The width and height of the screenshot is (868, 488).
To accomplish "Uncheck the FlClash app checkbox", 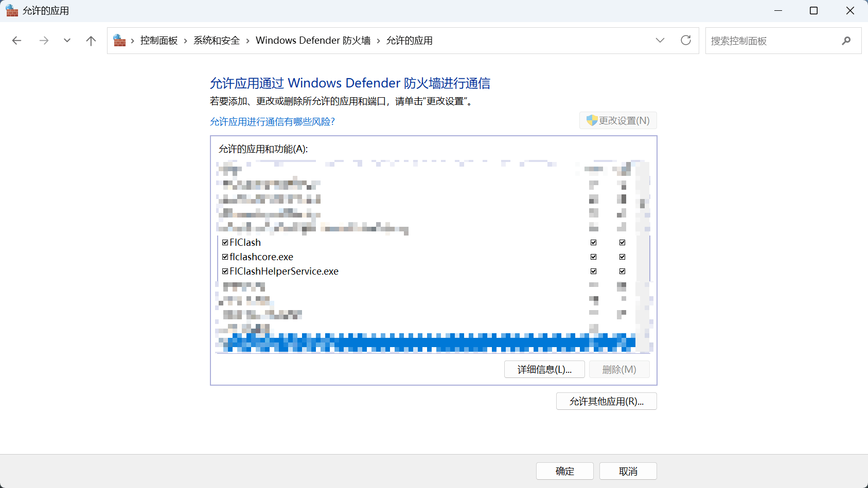I will (x=225, y=242).
